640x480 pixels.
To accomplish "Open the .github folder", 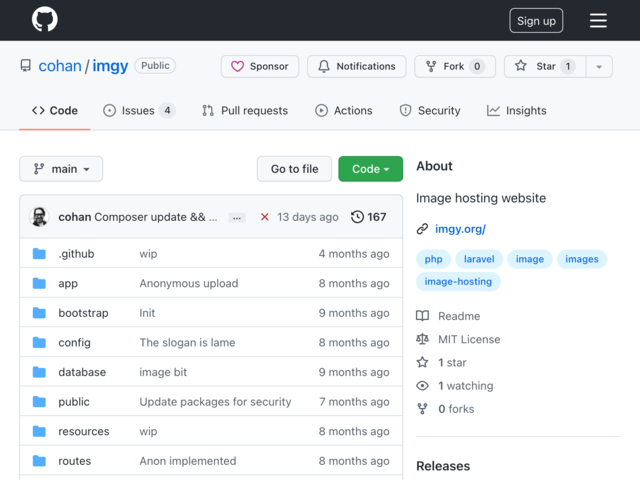I will tap(76, 254).
